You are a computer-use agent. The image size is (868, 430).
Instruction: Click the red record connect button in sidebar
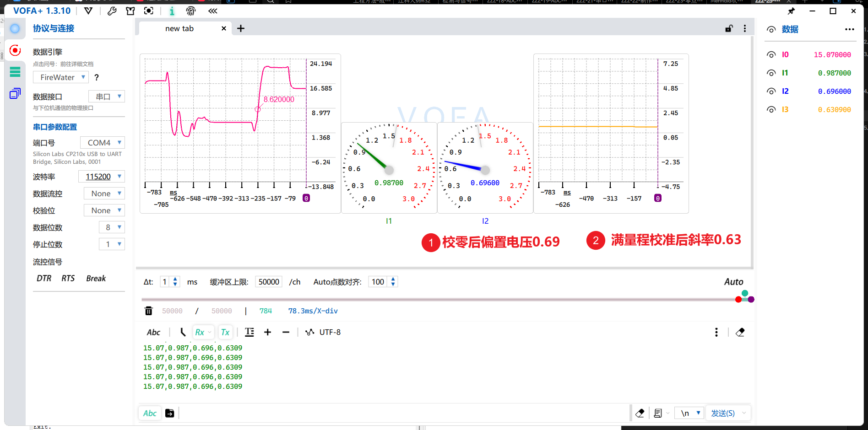(15, 50)
